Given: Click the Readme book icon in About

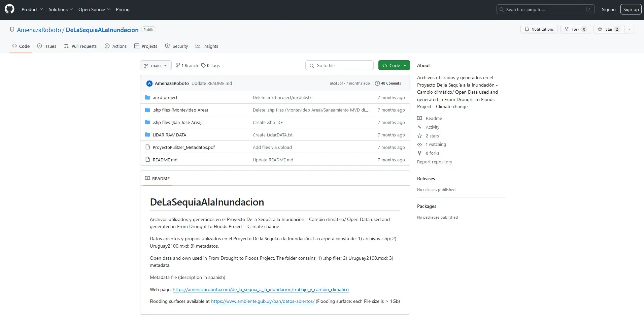Looking at the screenshot, I should (419, 118).
